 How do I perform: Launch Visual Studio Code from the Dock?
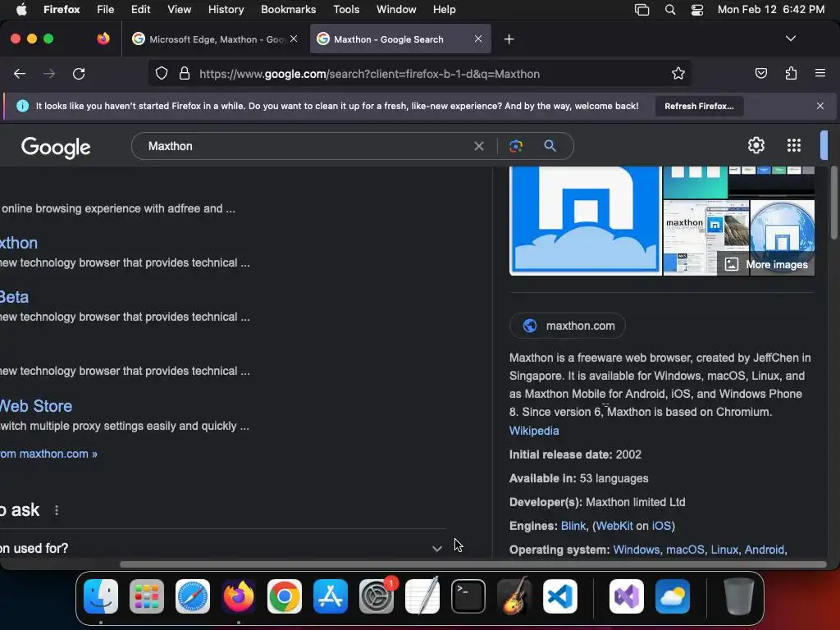point(559,596)
